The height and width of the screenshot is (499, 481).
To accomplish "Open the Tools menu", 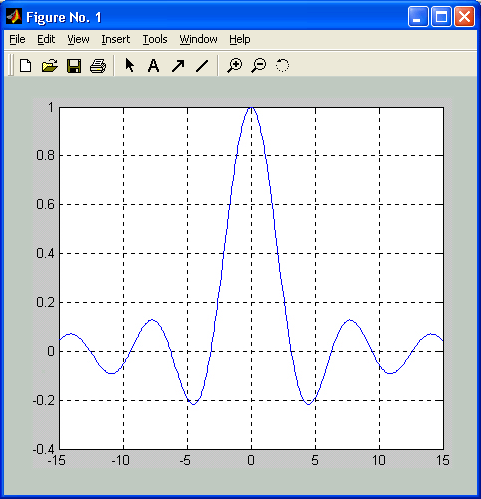I will click(155, 39).
